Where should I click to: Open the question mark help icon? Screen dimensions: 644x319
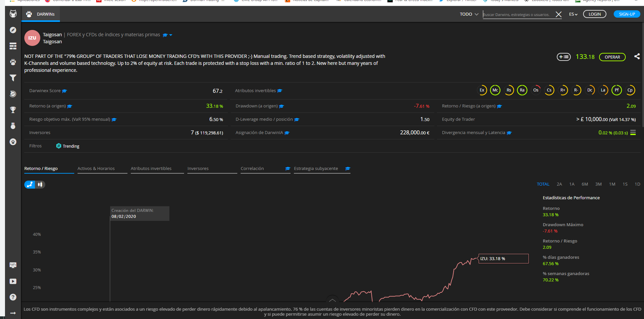pos(13,297)
